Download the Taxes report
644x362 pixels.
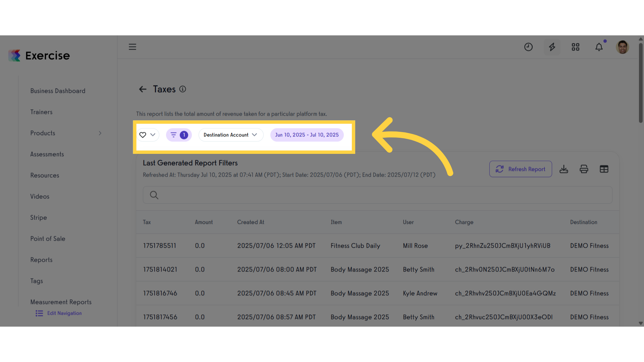[x=564, y=169]
